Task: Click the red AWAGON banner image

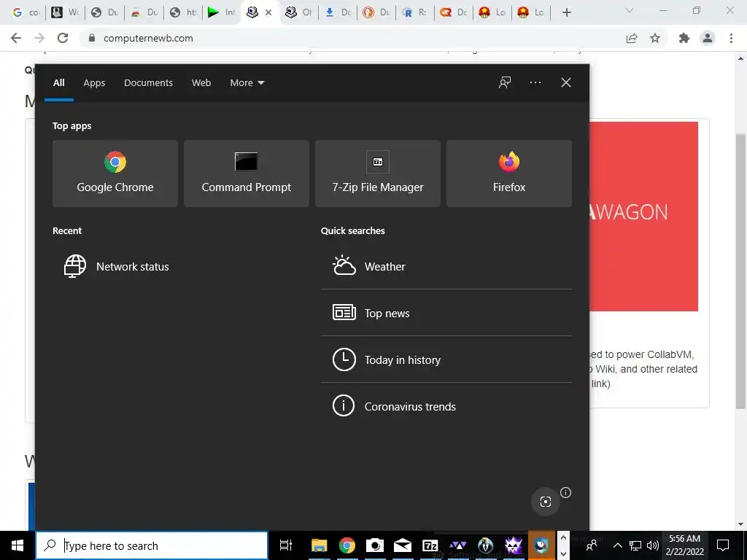Action: point(643,217)
